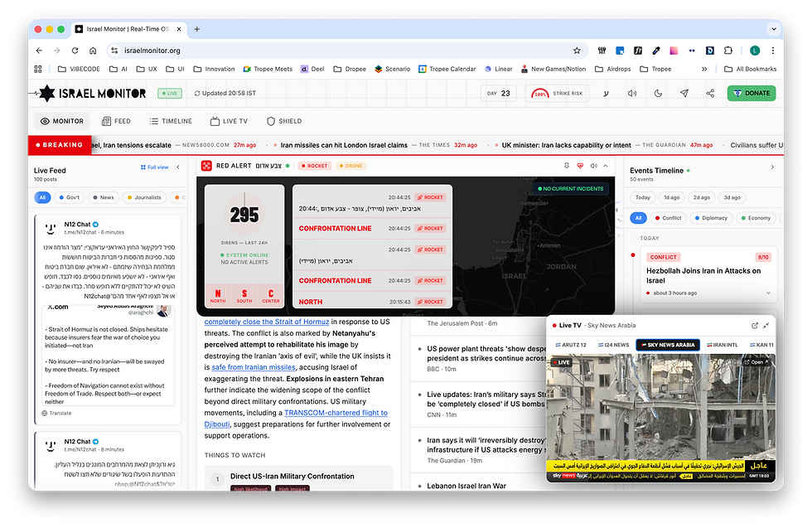Switch to dark mode with moon icon
This screenshot has height=528, width=812.
coord(658,94)
